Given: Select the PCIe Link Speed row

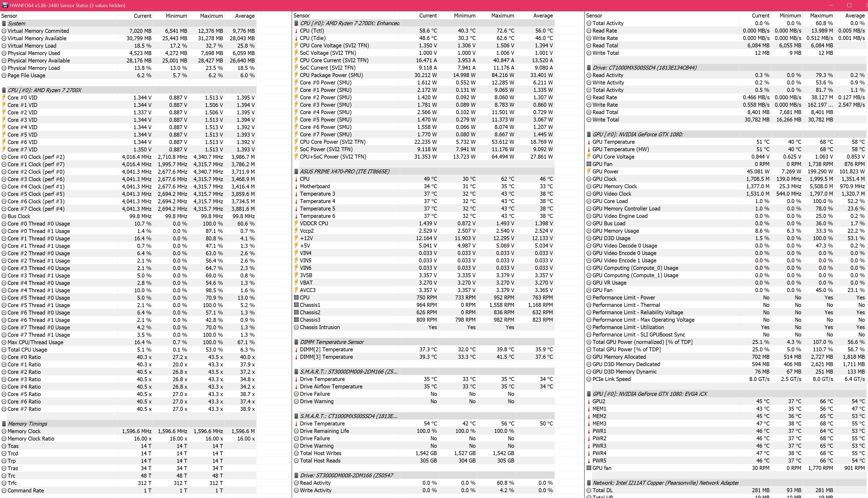Looking at the screenshot, I should tap(611, 379).
